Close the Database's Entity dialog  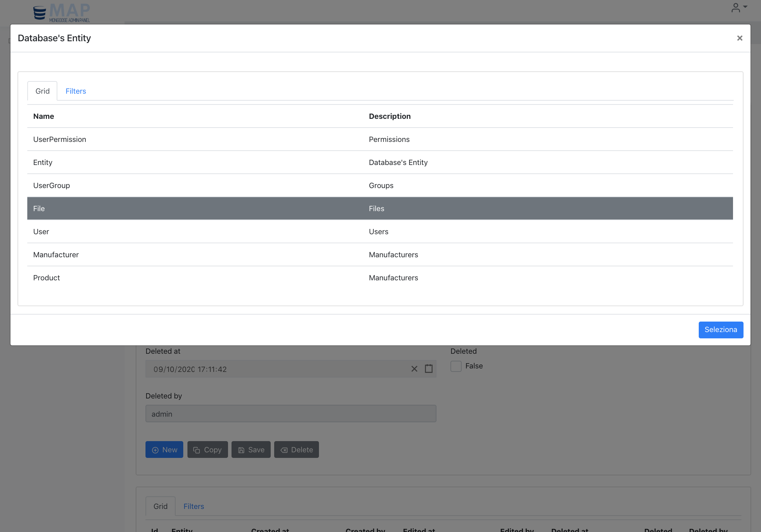coord(739,38)
